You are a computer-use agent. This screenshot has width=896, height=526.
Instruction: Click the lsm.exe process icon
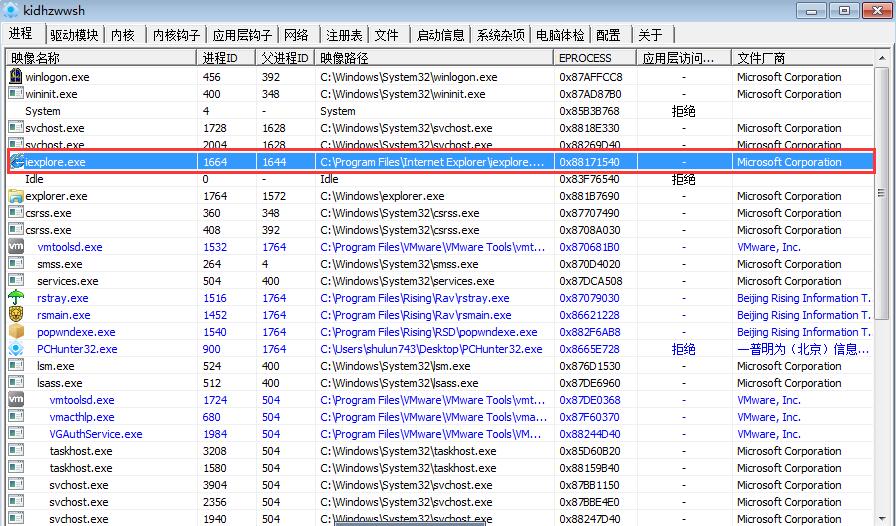16,365
